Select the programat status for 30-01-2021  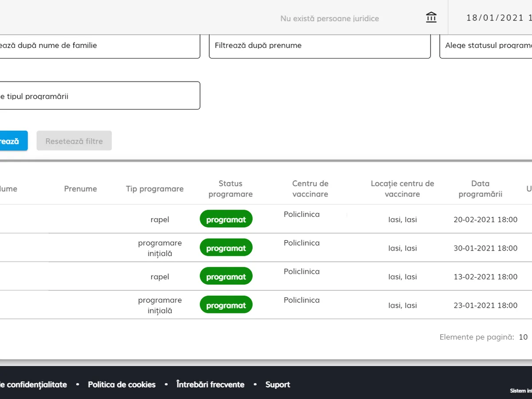click(x=226, y=248)
